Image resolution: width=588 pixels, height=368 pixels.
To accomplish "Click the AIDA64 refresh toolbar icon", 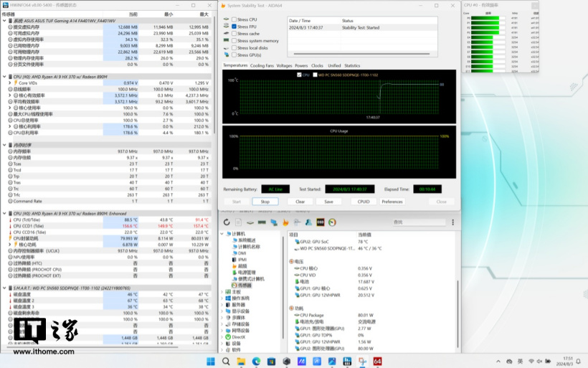I will point(227,222).
